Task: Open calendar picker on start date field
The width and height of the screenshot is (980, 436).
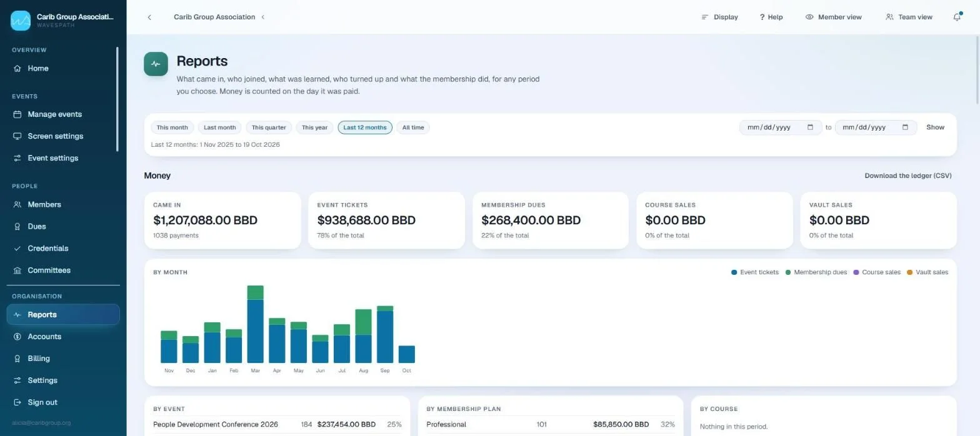Action: click(x=811, y=127)
